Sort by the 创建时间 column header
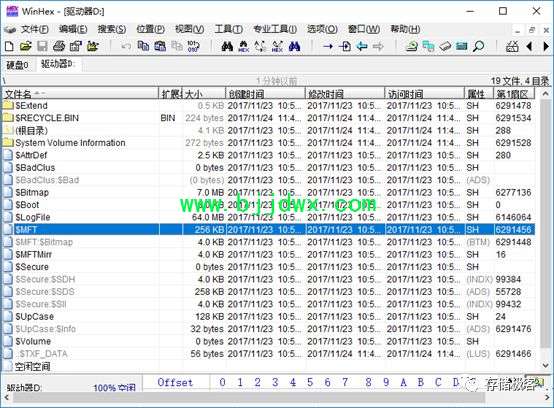Screen dimensions: 554x408 click(x=265, y=94)
